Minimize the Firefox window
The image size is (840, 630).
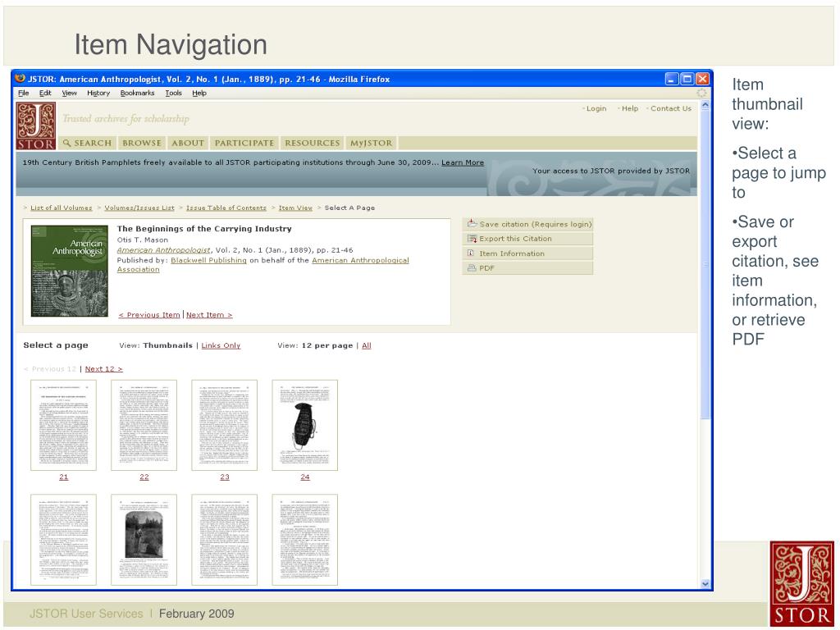click(x=672, y=79)
